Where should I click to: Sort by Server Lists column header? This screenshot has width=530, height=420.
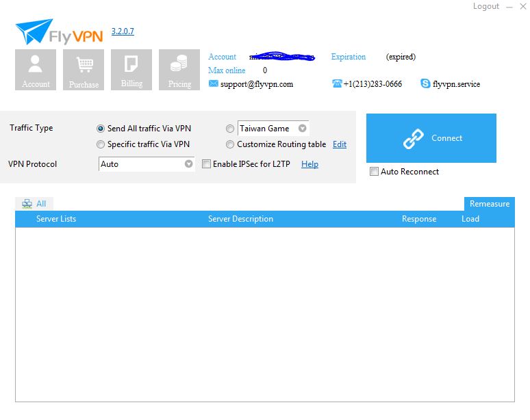coord(56,219)
